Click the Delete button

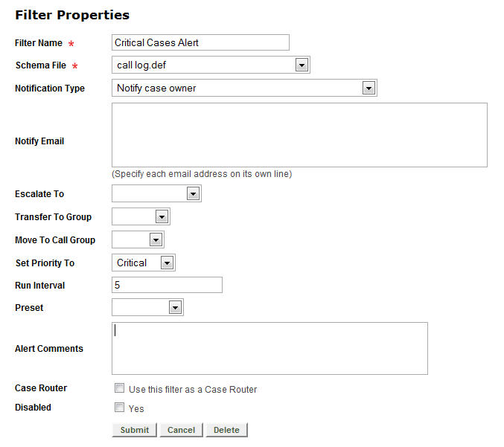tap(226, 430)
